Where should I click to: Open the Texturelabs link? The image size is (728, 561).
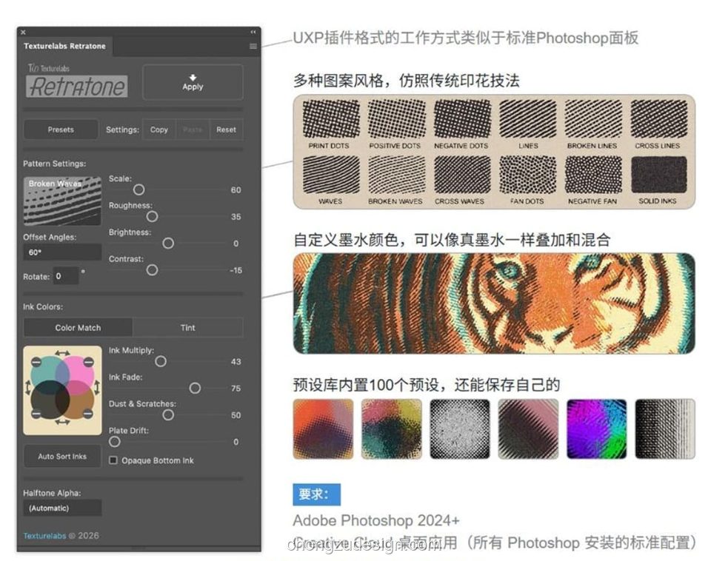click(44, 536)
